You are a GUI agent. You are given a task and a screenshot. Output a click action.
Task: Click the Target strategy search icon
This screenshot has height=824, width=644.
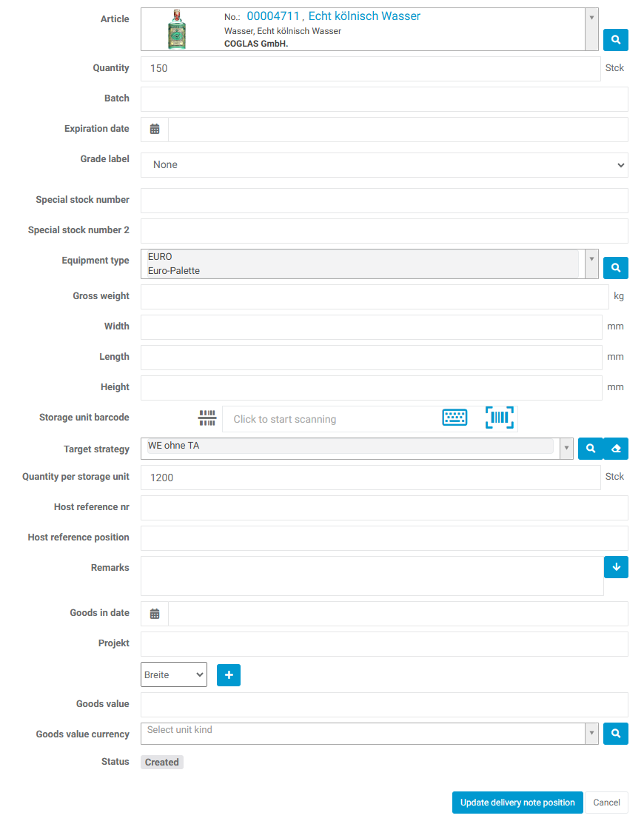(591, 449)
